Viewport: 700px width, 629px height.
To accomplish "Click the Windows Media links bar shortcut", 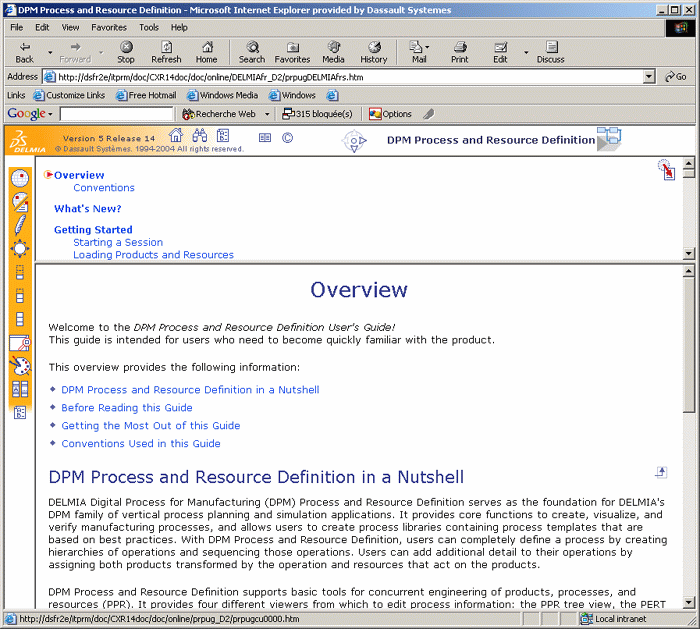I will click(x=223, y=95).
